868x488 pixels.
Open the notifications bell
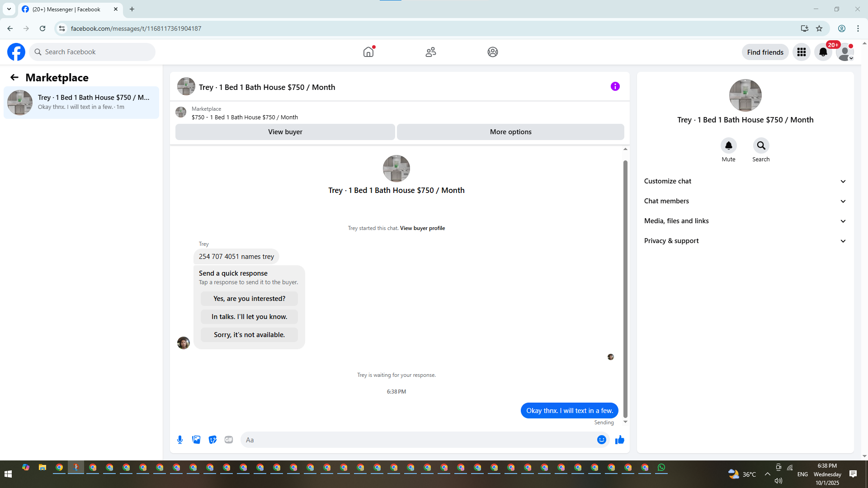(x=823, y=52)
